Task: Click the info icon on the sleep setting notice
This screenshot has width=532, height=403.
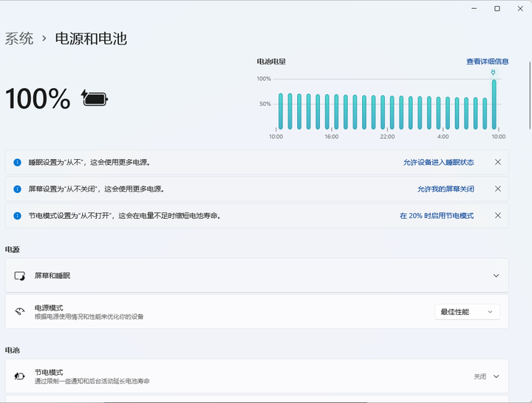Action: 17,162
